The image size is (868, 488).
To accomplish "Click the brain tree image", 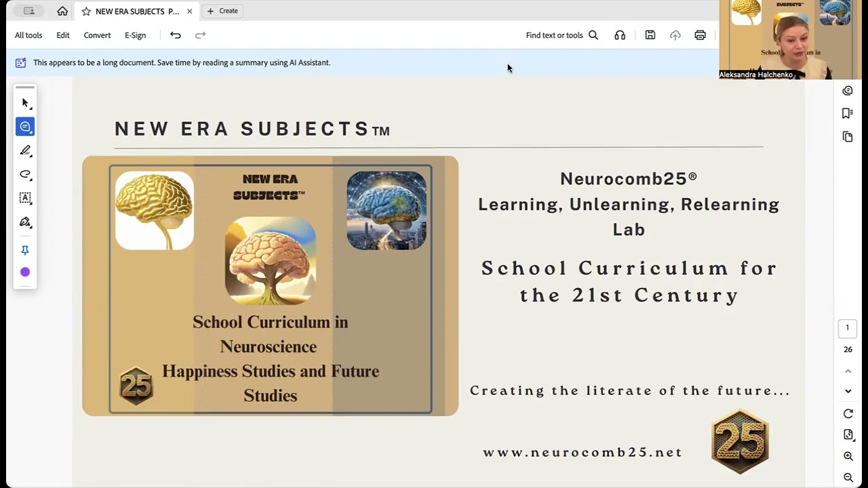I will pyautogui.click(x=271, y=261).
